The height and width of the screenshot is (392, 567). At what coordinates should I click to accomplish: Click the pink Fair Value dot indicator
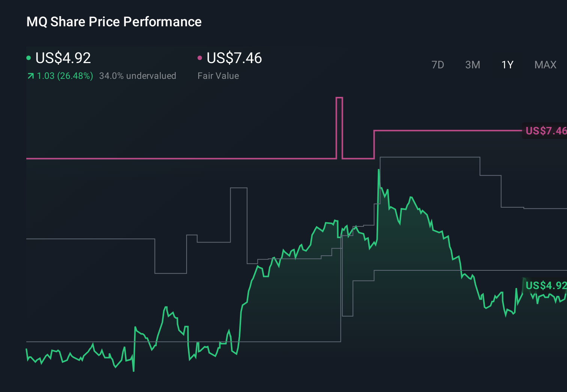point(199,58)
